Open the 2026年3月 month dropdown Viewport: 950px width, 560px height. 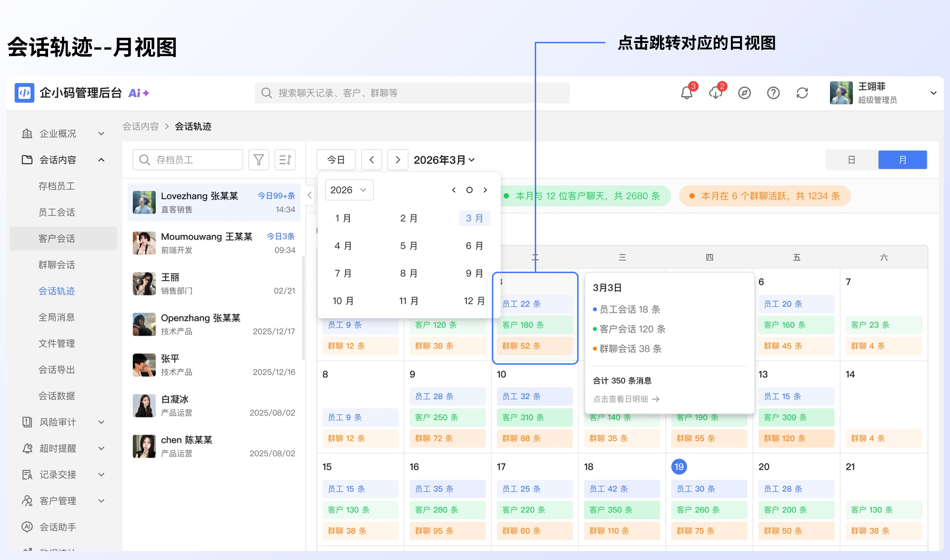click(x=444, y=160)
